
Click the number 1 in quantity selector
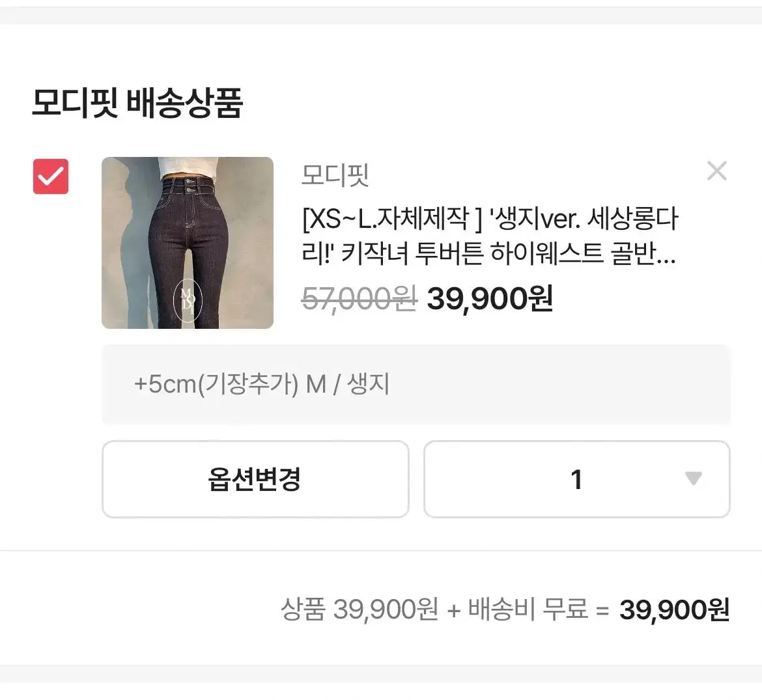point(576,480)
